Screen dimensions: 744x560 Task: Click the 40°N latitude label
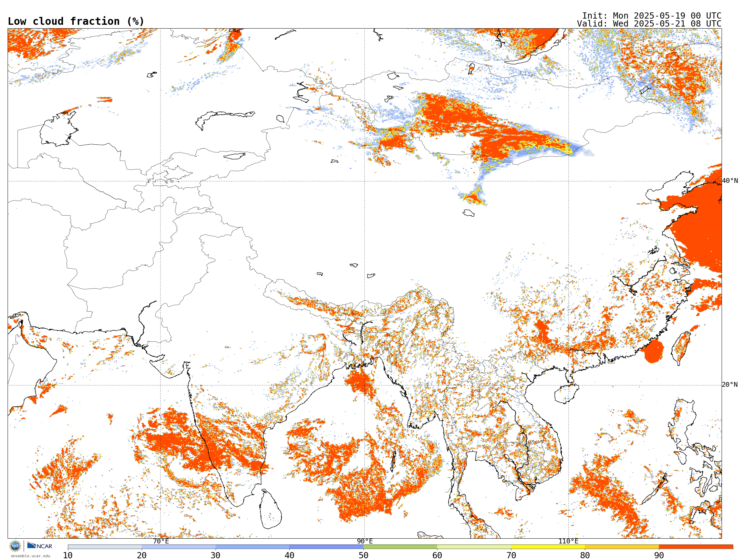[730, 181]
